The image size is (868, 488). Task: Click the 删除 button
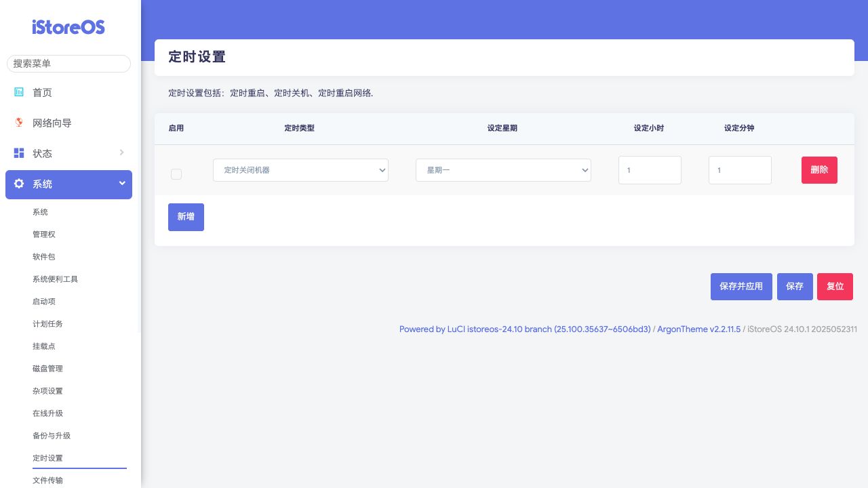819,170
